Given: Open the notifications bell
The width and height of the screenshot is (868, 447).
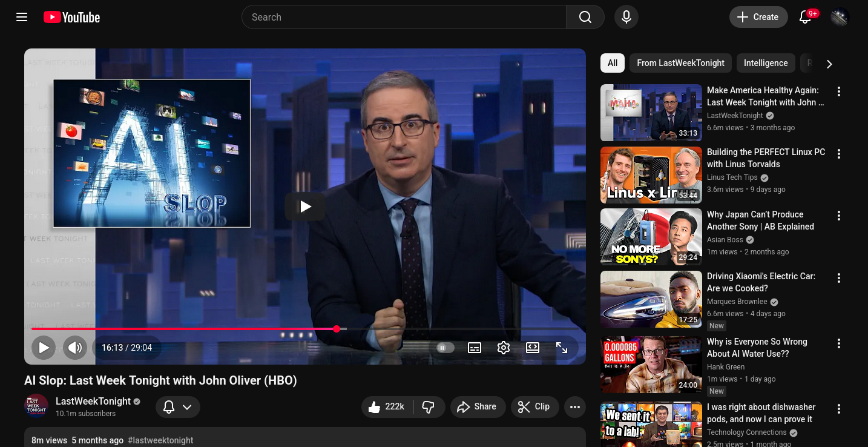Looking at the screenshot, I should pos(805,17).
